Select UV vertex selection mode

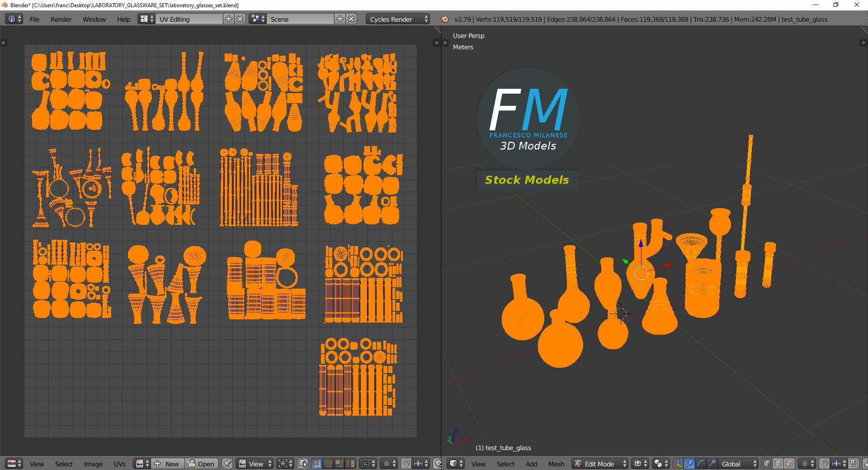pyautogui.click(x=316, y=464)
